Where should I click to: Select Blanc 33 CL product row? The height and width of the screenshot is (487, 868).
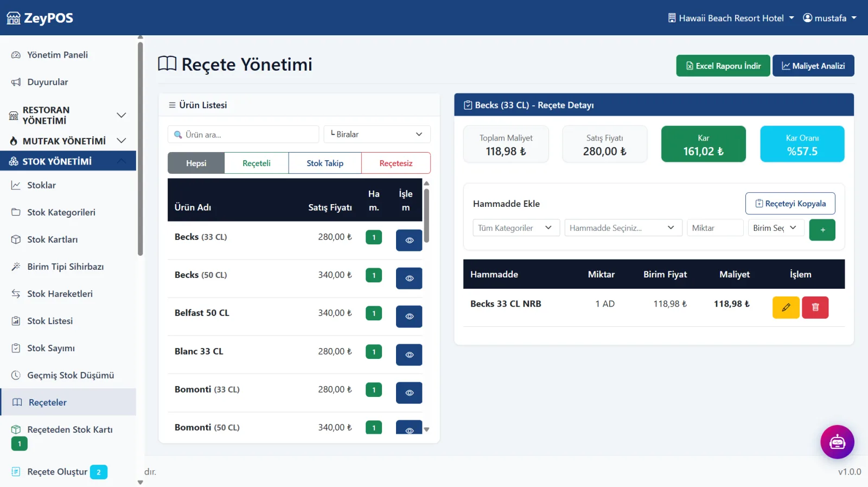pyautogui.click(x=295, y=355)
